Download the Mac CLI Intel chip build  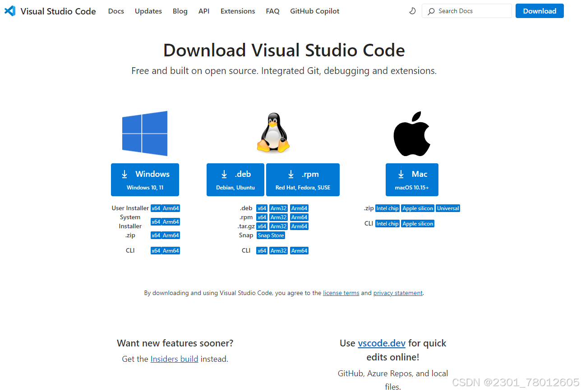click(387, 224)
